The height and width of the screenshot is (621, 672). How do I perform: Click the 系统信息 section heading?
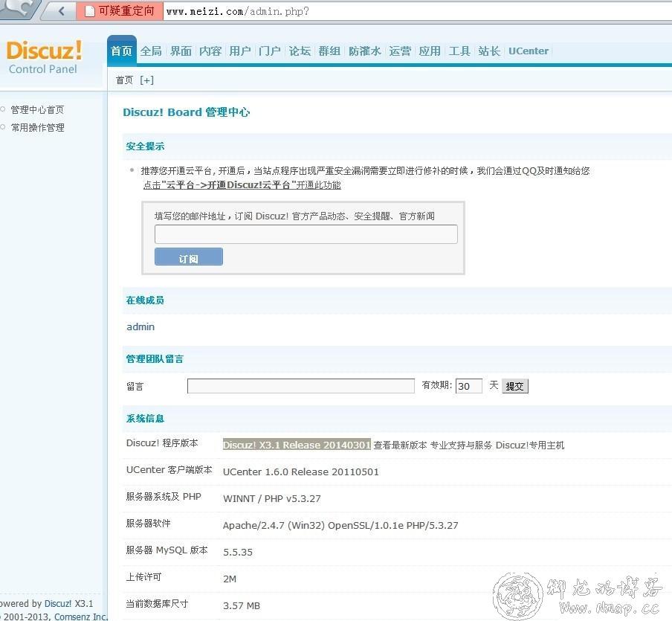coord(145,419)
